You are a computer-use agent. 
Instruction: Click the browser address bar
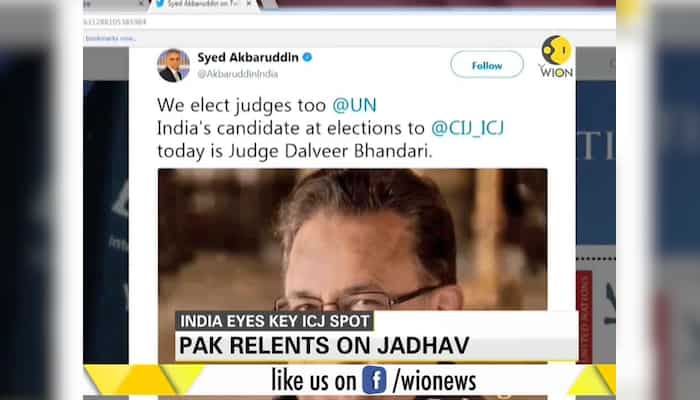pos(348,21)
